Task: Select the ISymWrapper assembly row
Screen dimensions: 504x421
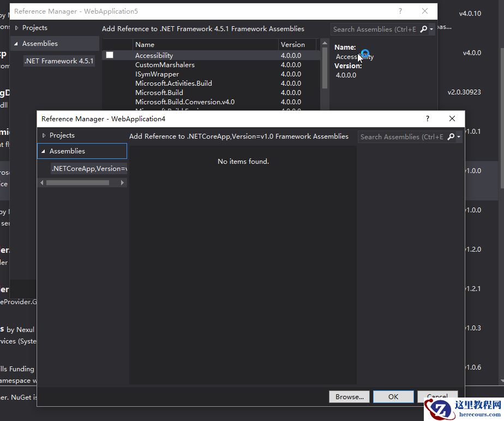Action: point(212,74)
